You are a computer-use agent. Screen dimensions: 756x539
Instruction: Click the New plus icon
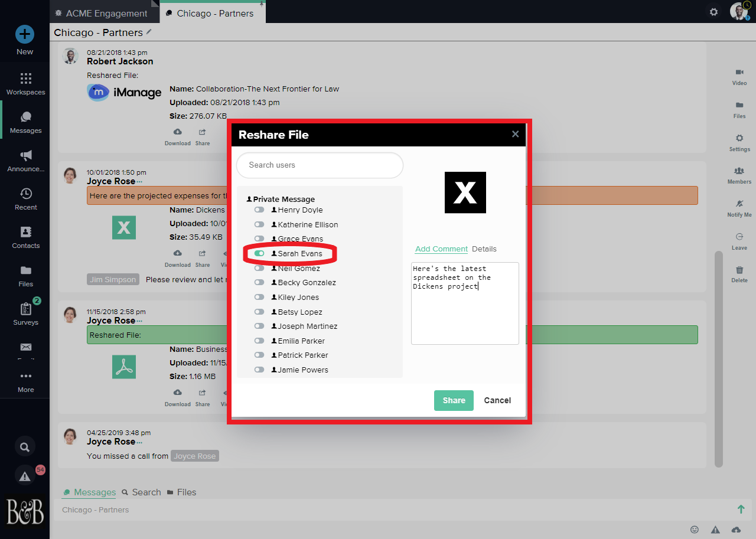click(25, 35)
